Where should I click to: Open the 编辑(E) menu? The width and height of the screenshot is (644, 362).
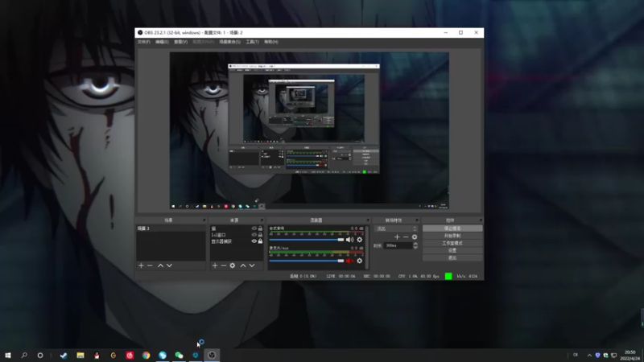point(162,42)
